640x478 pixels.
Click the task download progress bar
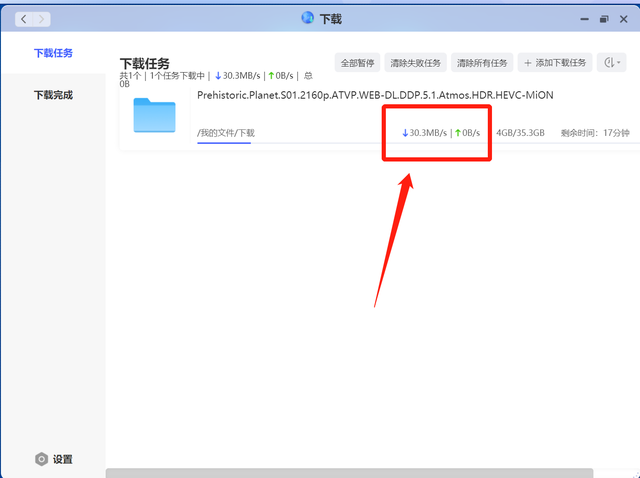pos(418,143)
